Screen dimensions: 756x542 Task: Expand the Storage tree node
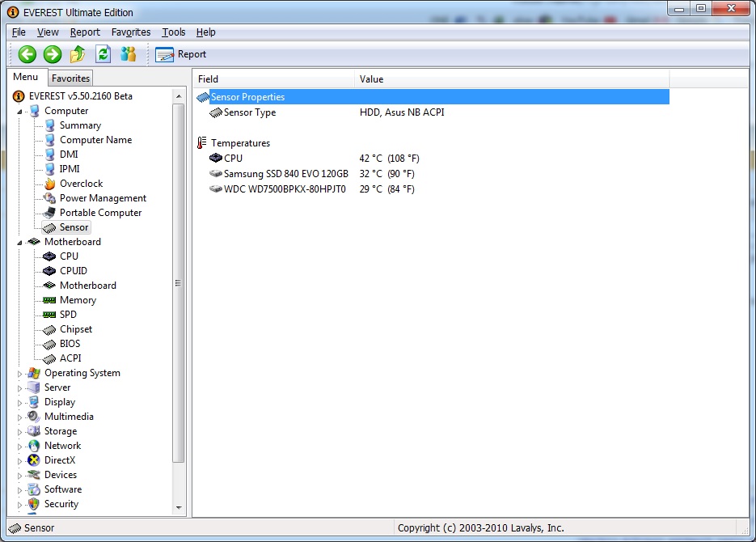(19, 432)
